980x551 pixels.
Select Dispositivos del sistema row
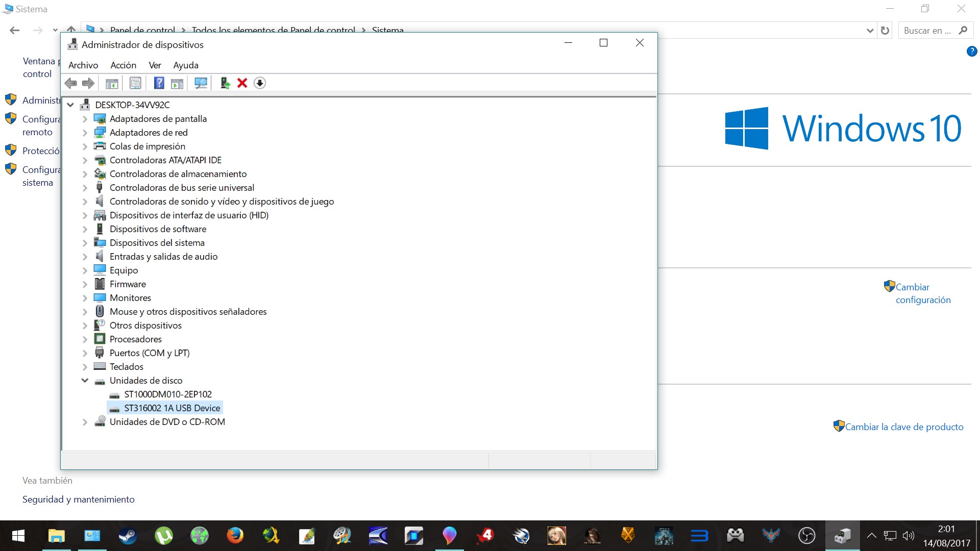pos(157,243)
